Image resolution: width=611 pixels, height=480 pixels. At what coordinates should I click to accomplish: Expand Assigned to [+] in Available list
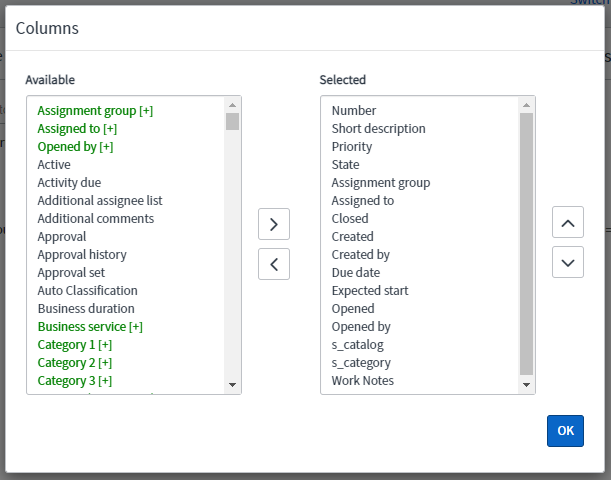coord(77,129)
